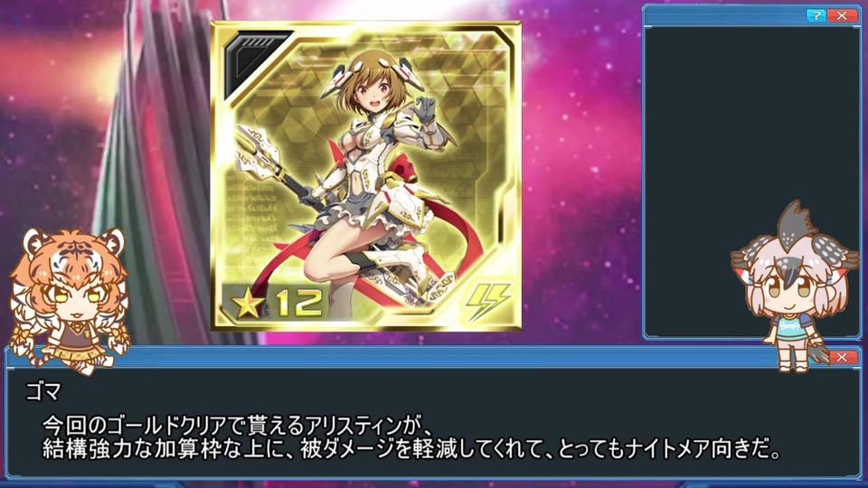Click the empty dark side panel area
The image size is (868, 488).
click(x=751, y=182)
